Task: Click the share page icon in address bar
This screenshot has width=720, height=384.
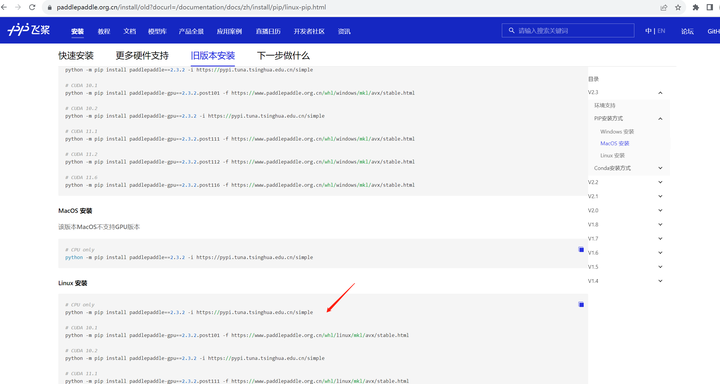Action: [664, 8]
